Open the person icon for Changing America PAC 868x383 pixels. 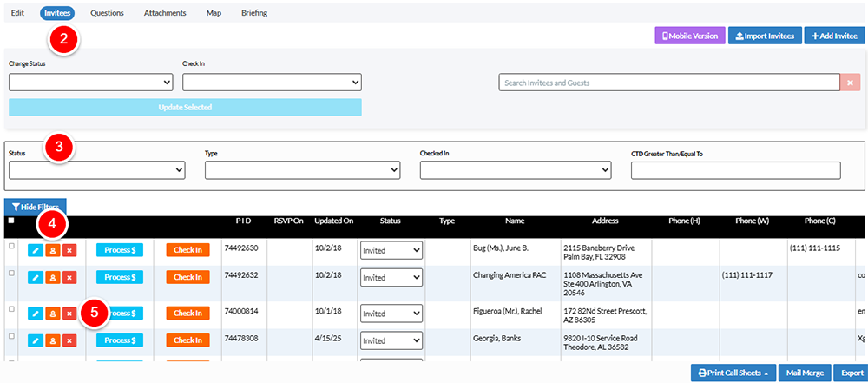pos(53,277)
